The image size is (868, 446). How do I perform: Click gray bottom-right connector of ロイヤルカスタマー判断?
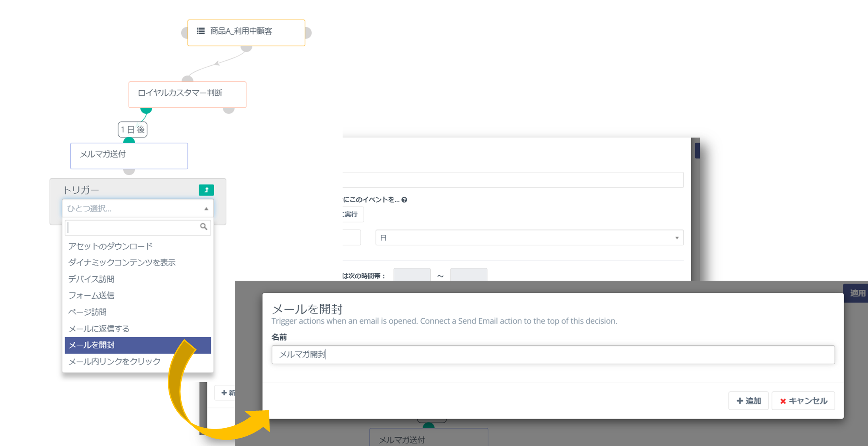[229, 110]
